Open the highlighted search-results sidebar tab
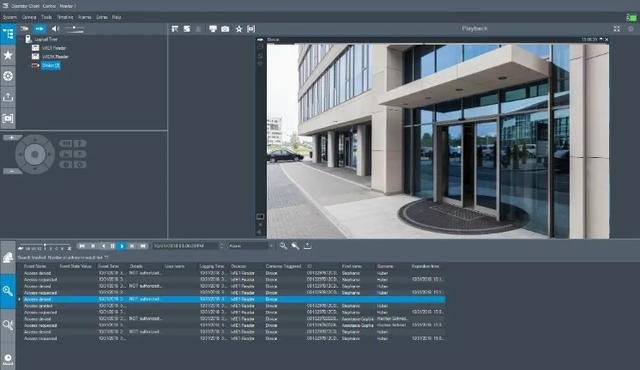This screenshot has height=370, width=640. point(8,291)
